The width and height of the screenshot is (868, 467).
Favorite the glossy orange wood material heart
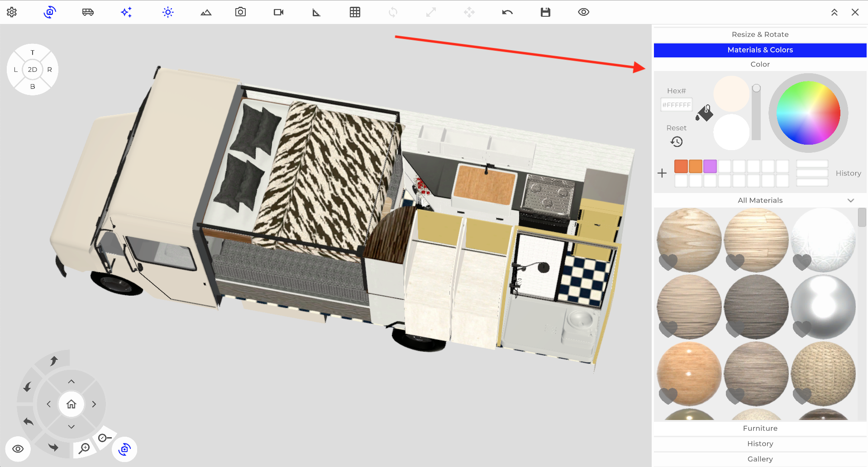point(668,396)
